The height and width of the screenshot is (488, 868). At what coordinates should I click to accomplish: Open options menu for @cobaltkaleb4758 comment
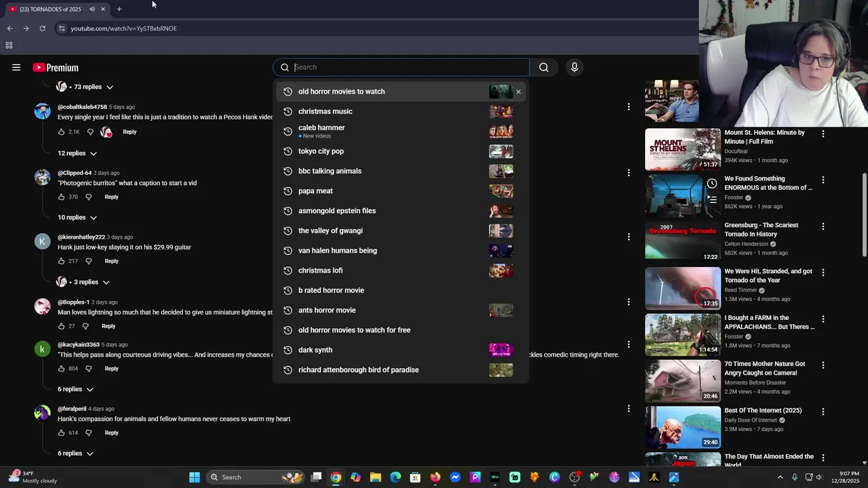[629, 107]
